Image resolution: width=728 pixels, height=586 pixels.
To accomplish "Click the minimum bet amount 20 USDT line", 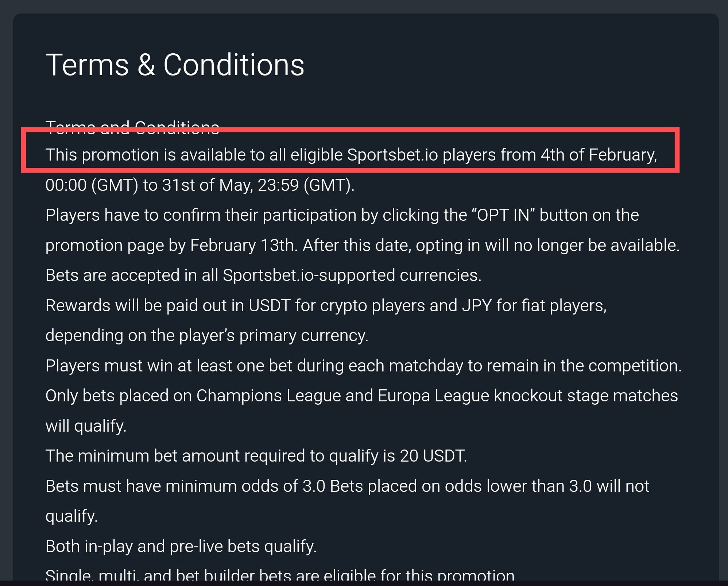I will [x=256, y=456].
